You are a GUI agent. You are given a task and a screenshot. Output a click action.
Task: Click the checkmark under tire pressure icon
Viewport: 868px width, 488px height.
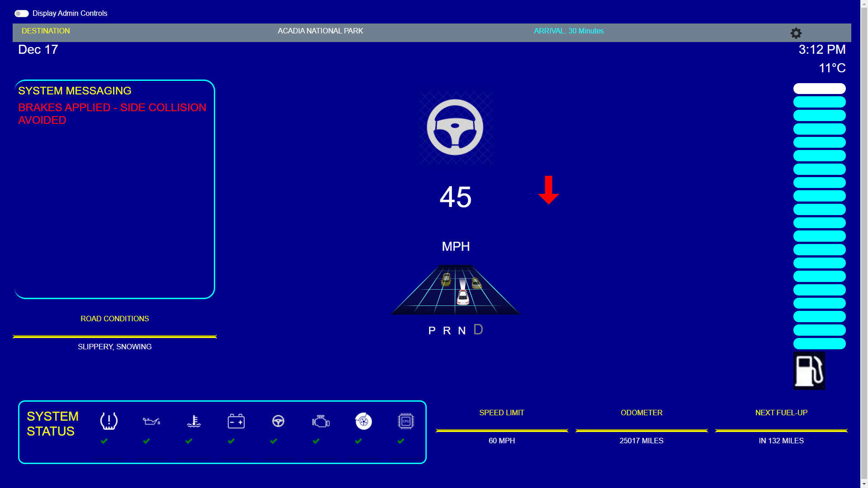pyautogui.click(x=104, y=441)
